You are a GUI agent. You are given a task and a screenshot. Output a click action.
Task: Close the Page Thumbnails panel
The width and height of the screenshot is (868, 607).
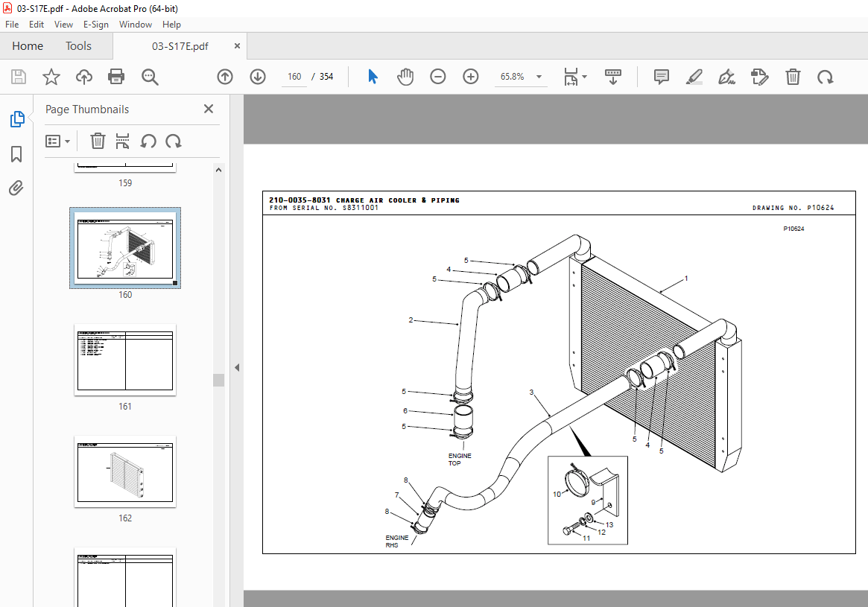(x=208, y=109)
